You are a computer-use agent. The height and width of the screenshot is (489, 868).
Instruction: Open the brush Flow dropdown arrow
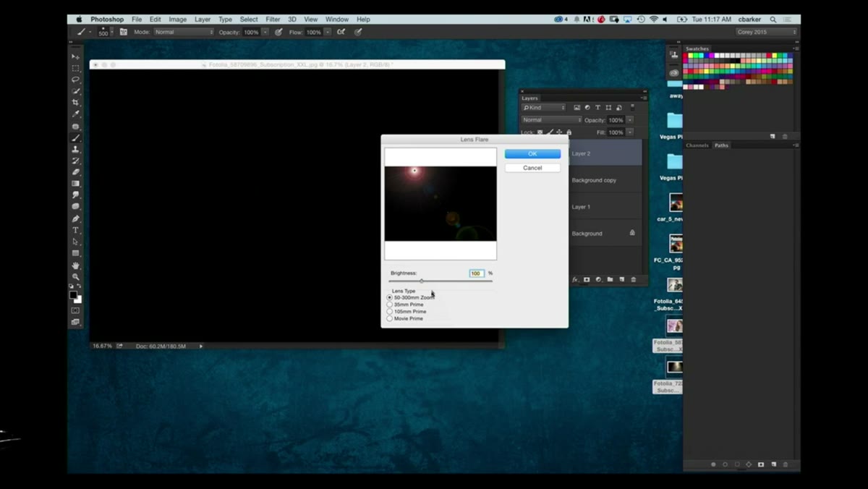tap(327, 32)
